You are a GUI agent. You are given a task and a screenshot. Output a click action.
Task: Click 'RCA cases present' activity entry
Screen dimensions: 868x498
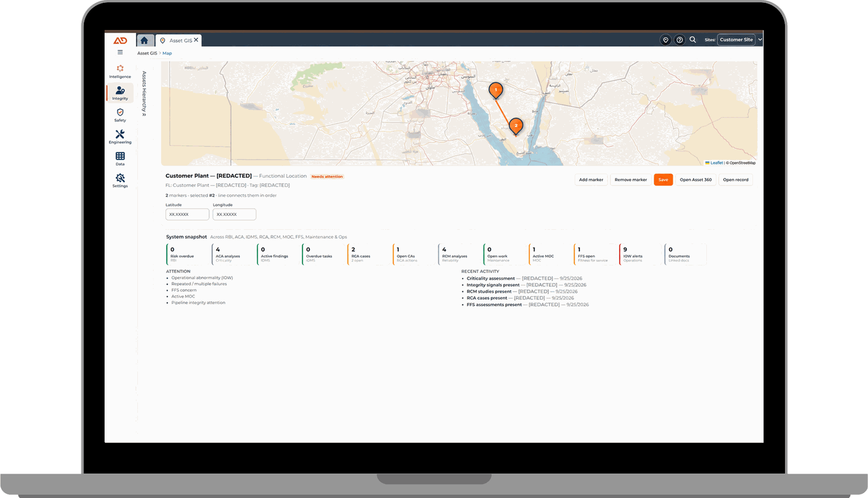pos(520,298)
